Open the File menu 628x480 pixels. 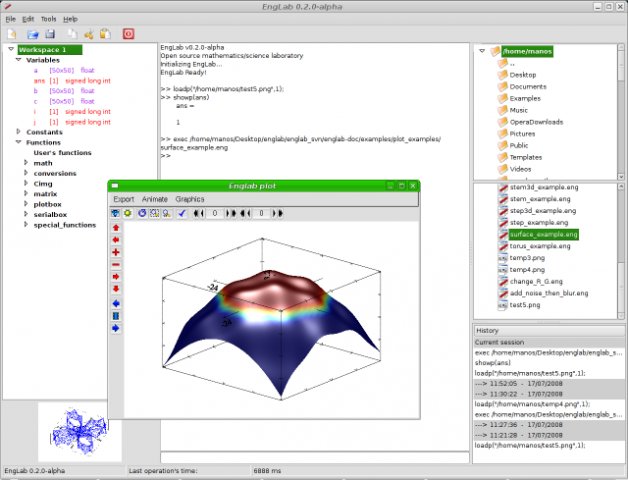pyautogui.click(x=11, y=19)
